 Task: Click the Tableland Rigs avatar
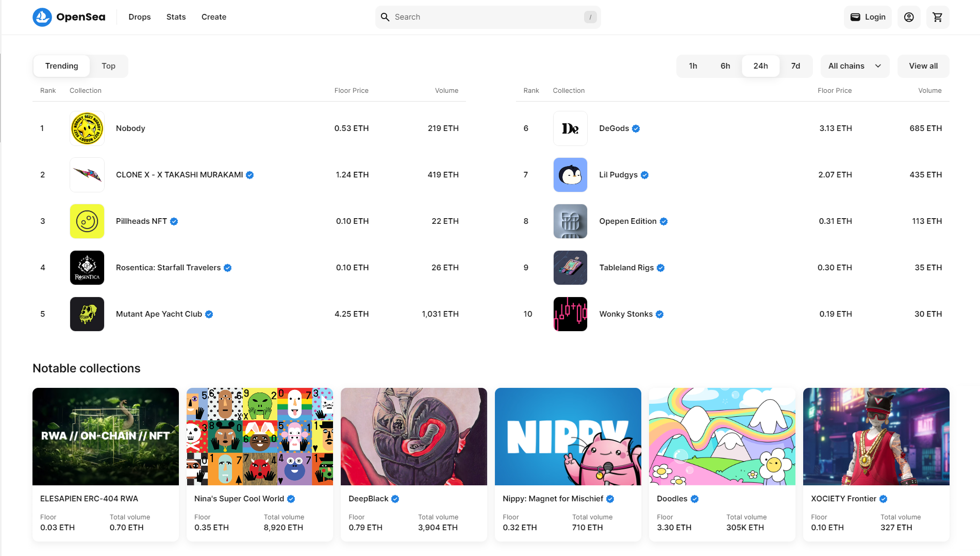pos(570,268)
